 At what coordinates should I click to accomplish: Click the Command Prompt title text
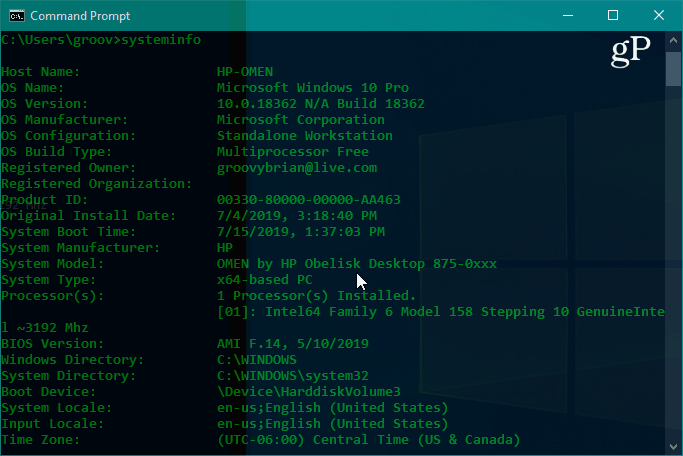pyautogui.click(x=80, y=16)
